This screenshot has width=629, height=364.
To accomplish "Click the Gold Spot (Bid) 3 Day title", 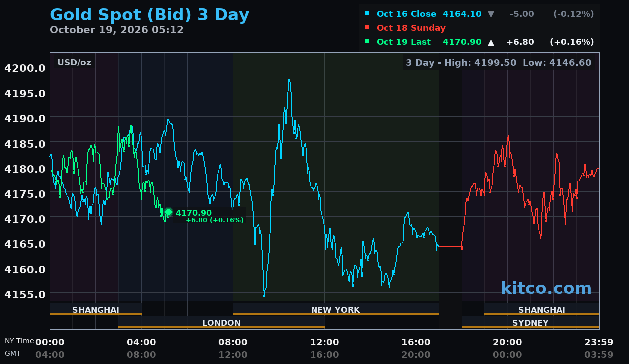I will pos(149,15).
